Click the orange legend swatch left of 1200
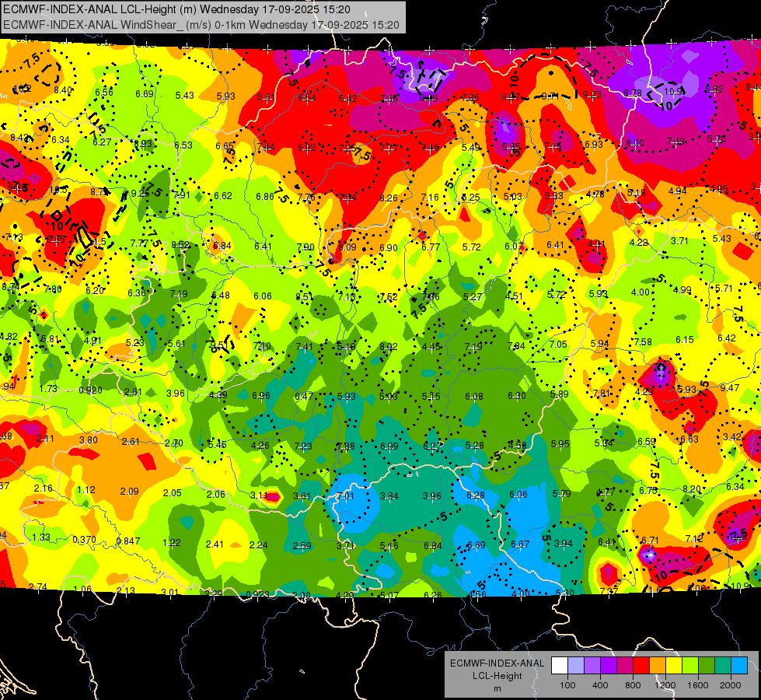761x700 pixels. tap(658, 666)
